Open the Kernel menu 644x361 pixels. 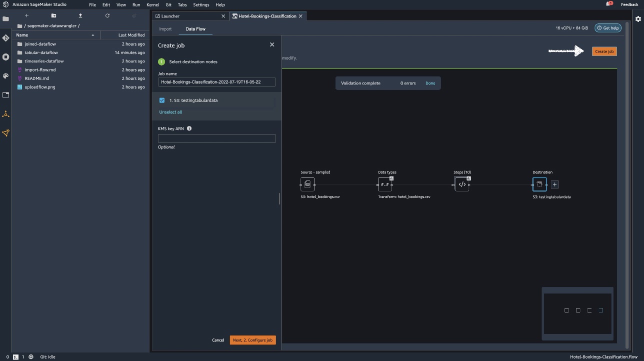[x=153, y=4]
